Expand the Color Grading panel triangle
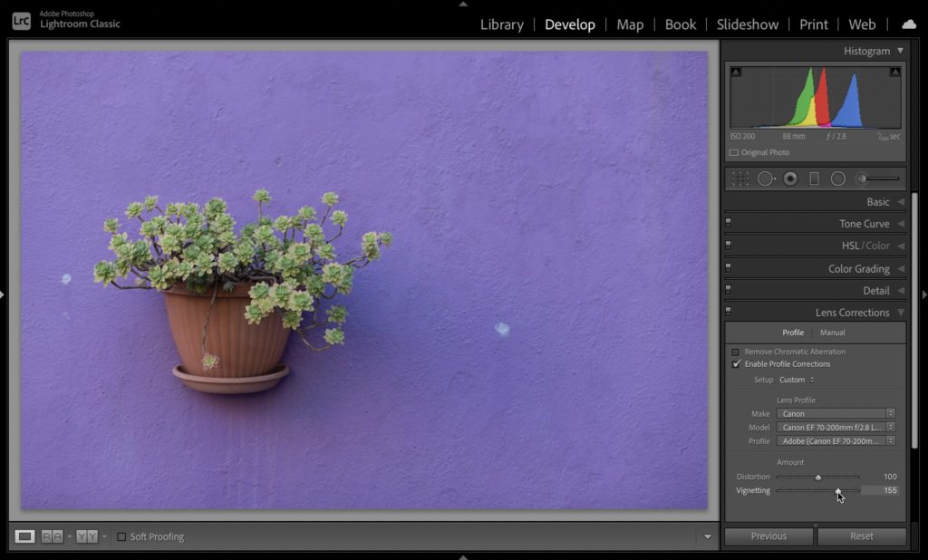 (x=901, y=269)
